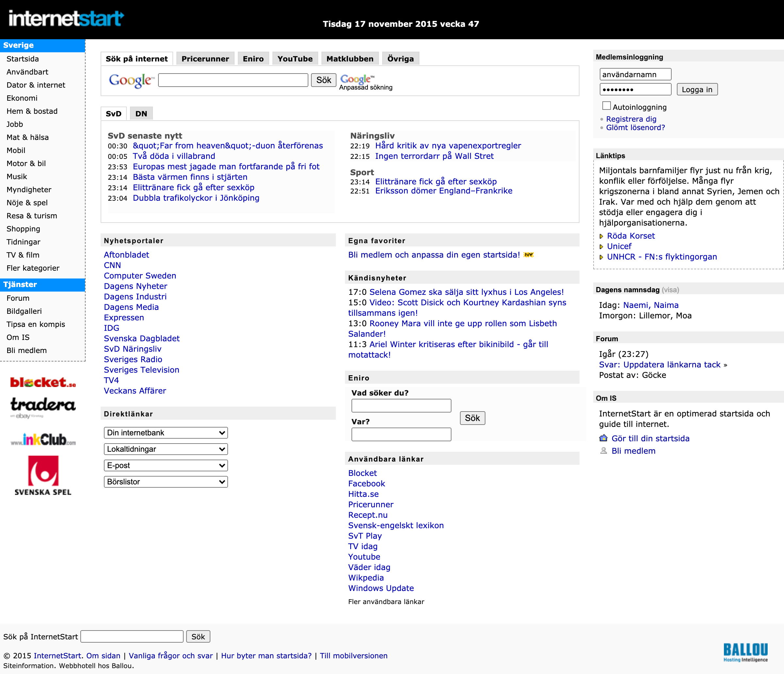
Task: Switch to the Eniro search tab
Action: pyautogui.click(x=253, y=59)
